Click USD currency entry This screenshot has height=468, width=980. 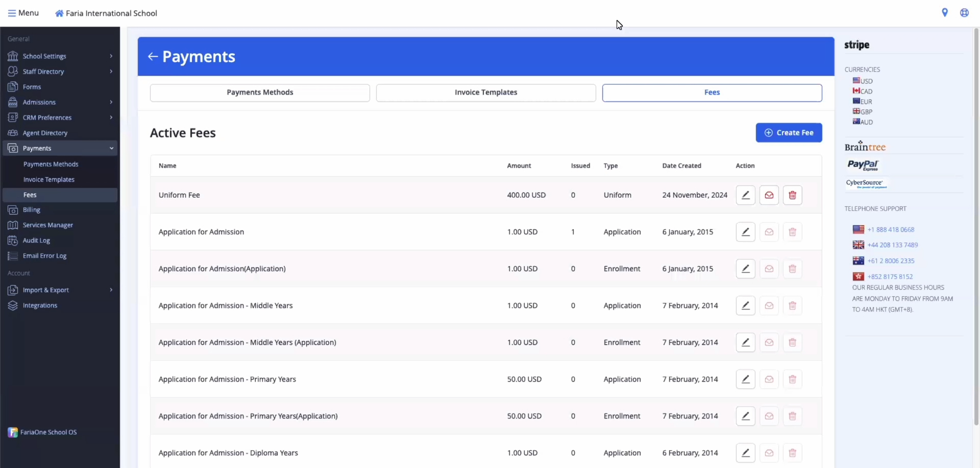click(863, 81)
